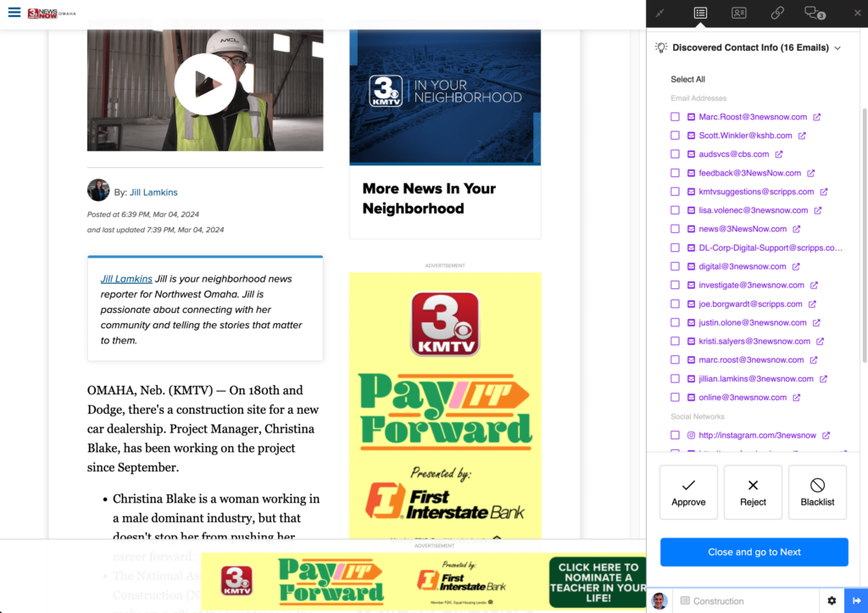Open external link for Marc.Roost@3newsnow.com
Viewport: 868px width, 613px height.
pyautogui.click(x=817, y=117)
